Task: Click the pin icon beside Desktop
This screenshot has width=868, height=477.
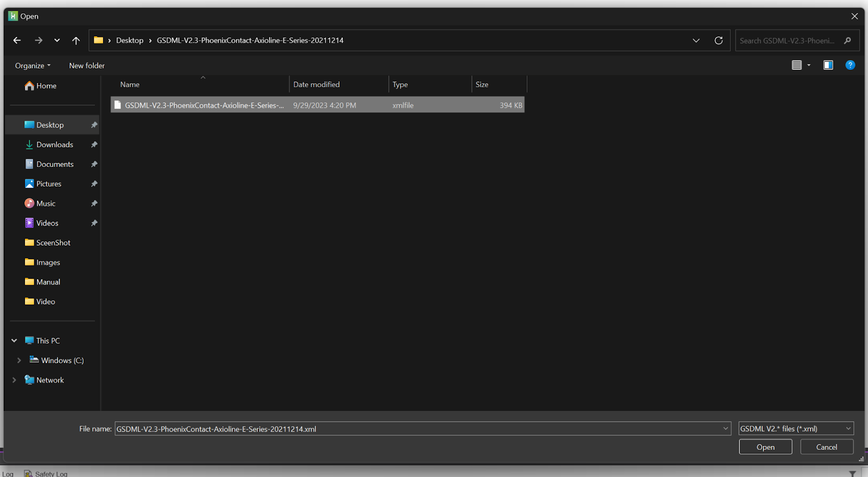Action: point(94,125)
